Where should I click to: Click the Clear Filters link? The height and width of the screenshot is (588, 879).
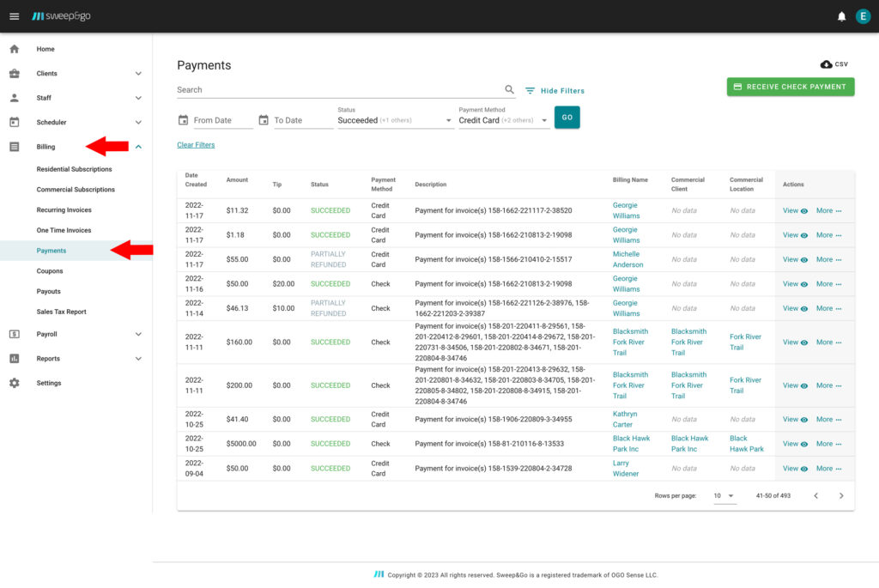tap(196, 145)
